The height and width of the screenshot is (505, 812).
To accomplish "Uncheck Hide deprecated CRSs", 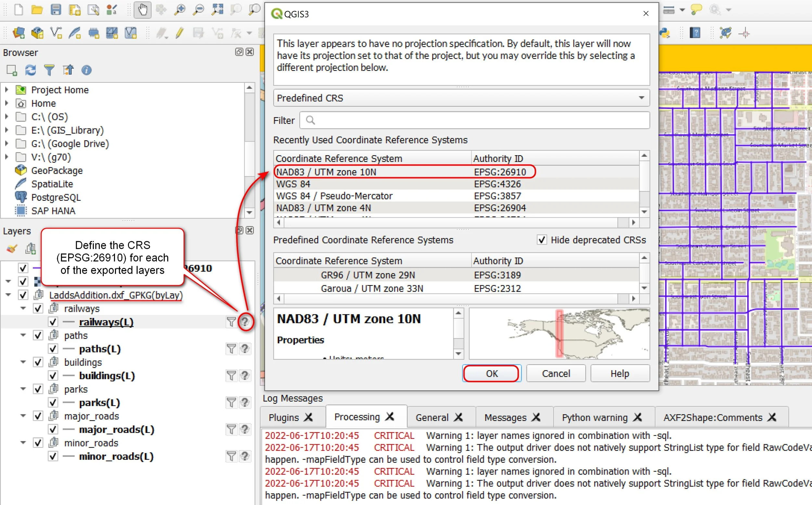I will (x=542, y=240).
